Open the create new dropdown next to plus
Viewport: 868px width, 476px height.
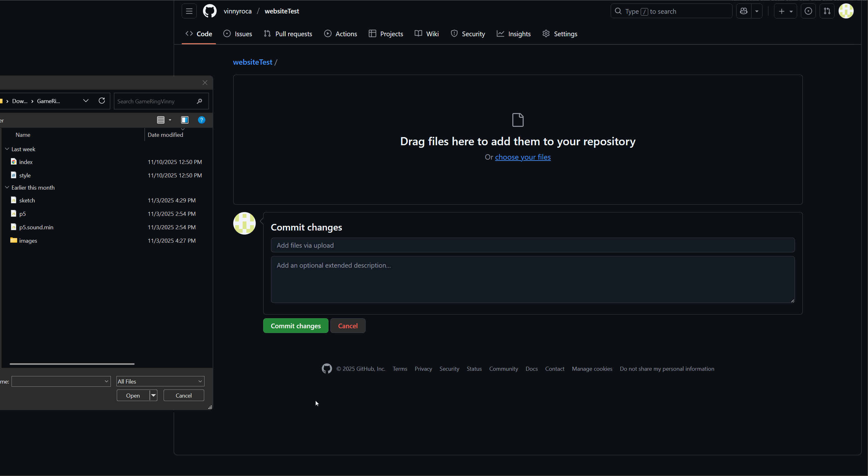pos(791,11)
